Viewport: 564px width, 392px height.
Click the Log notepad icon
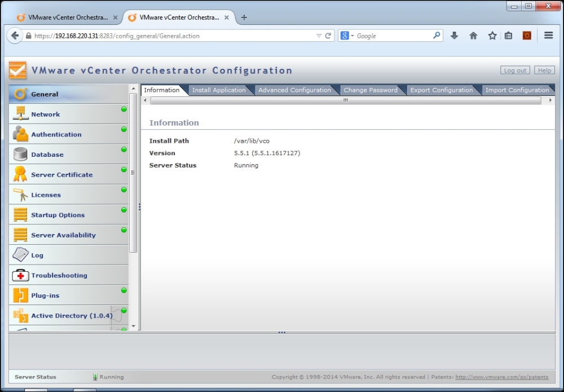click(x=20, y=254)
